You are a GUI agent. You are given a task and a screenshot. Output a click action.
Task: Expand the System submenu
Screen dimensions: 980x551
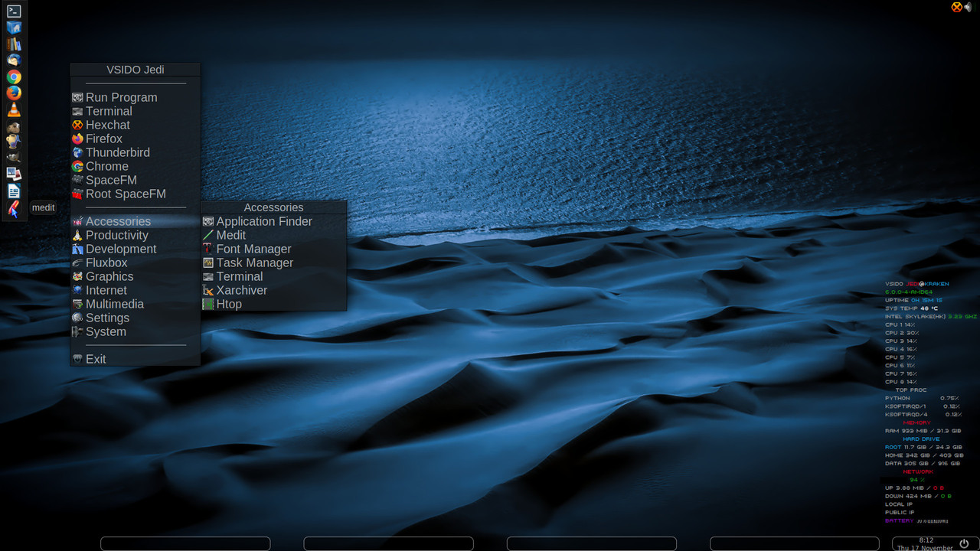[136, 331]
